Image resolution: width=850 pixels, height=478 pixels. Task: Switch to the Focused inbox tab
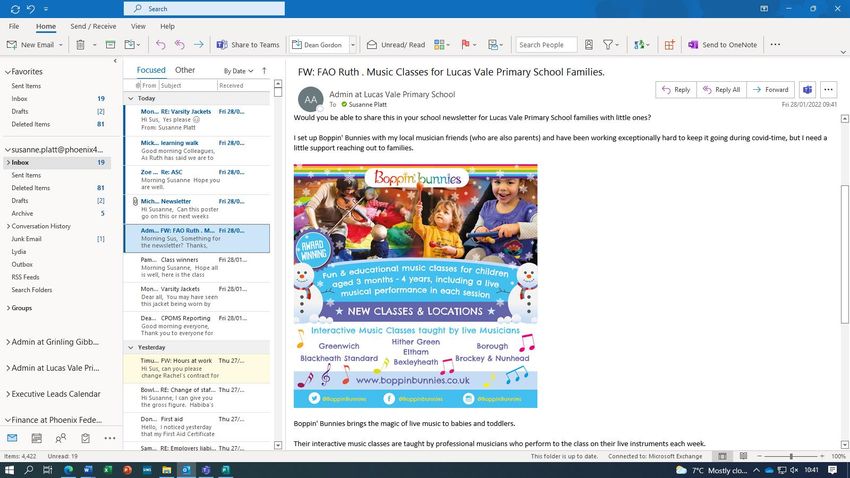point(151,70)
